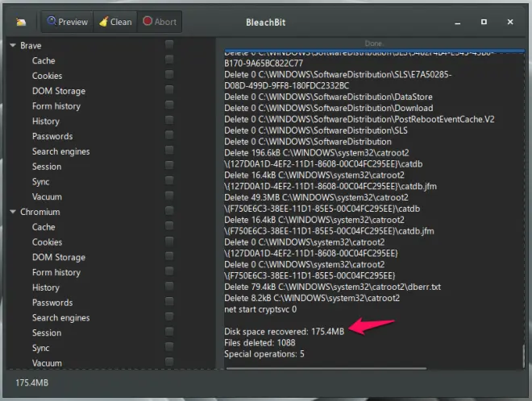This screenshot has height=401, width=532.
Task: Click the log's horizontal scrollbar
Action: (326, 368)
